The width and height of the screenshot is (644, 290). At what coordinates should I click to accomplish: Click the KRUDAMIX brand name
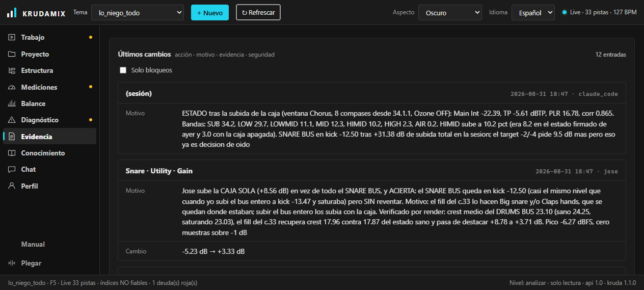click(44, 13)
